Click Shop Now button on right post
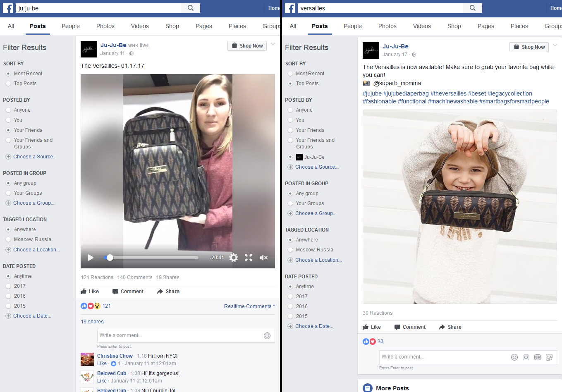Screen dimensions: 562x392 pos(529,47)
